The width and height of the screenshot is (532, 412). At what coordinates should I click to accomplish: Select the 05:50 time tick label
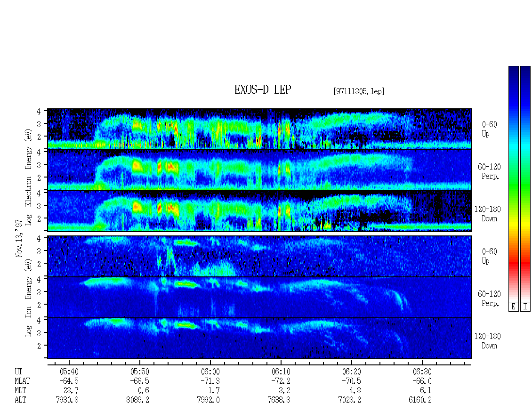(x=139, y=372)
